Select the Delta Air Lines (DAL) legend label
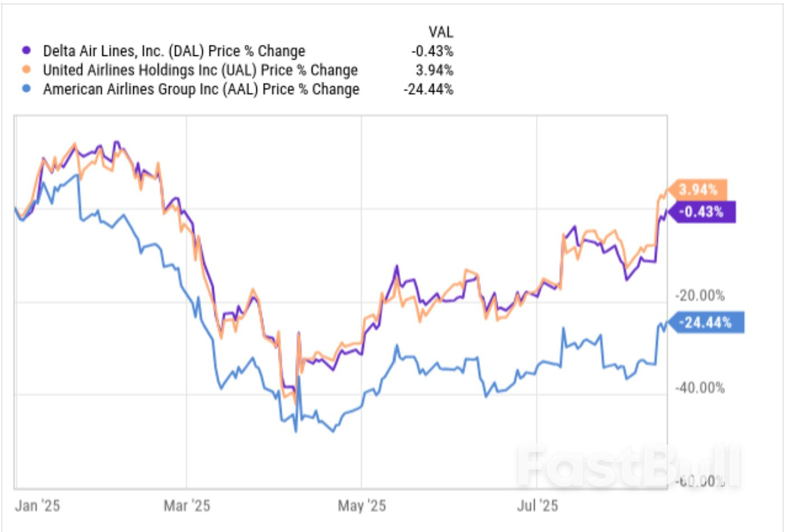The width and height of the screenshot is (786, 532). 174,51
